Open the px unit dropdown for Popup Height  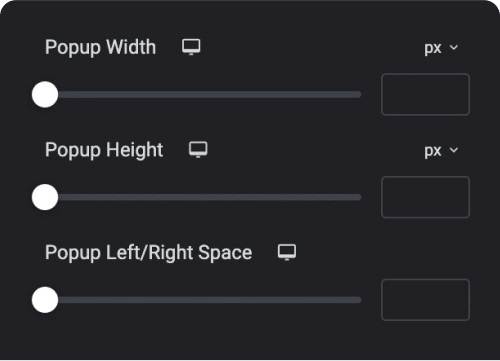coord(441,151)
